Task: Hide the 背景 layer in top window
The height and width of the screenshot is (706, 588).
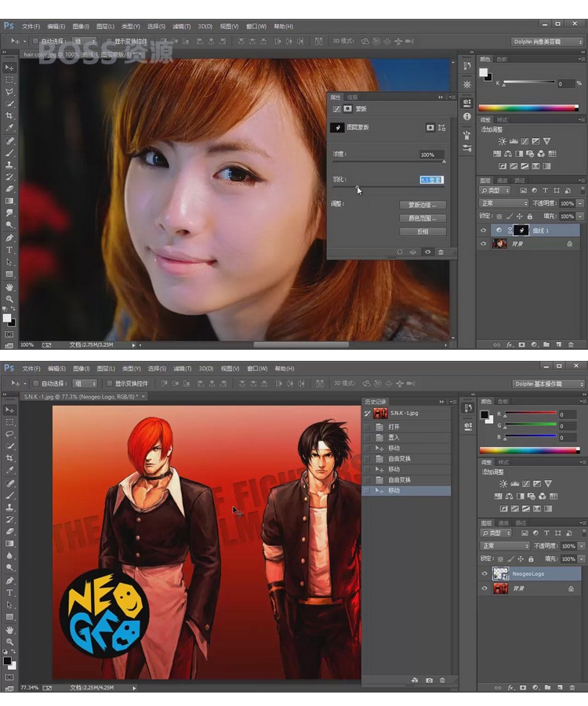Action: pyautogui.click(x=484, y=244)
